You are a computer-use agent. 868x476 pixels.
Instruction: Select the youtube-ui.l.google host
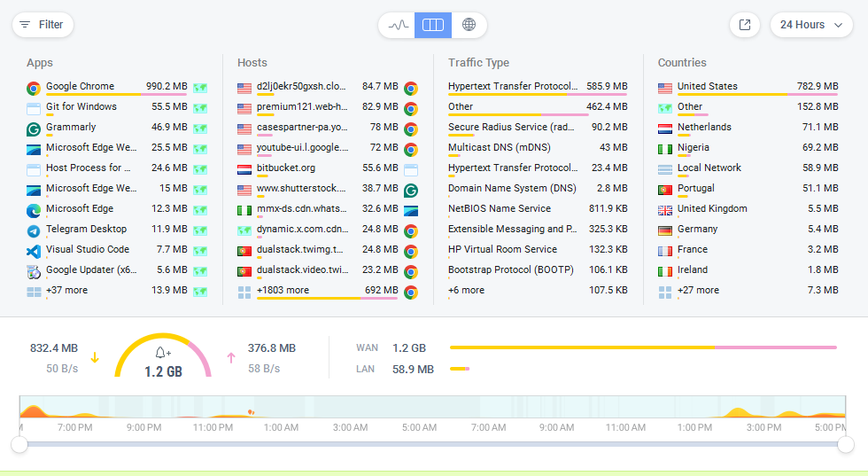click(x=327, y=148)
